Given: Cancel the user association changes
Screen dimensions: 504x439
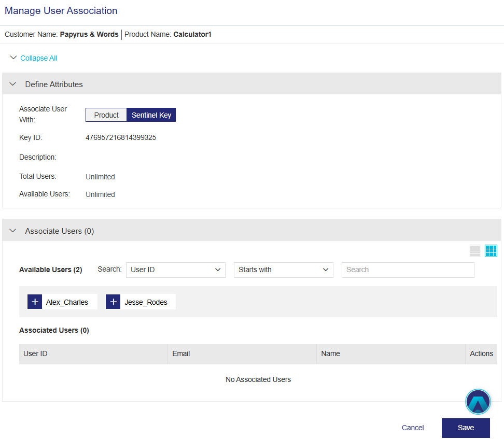Looking at the screenshot, I should click(x=413, y=428).
